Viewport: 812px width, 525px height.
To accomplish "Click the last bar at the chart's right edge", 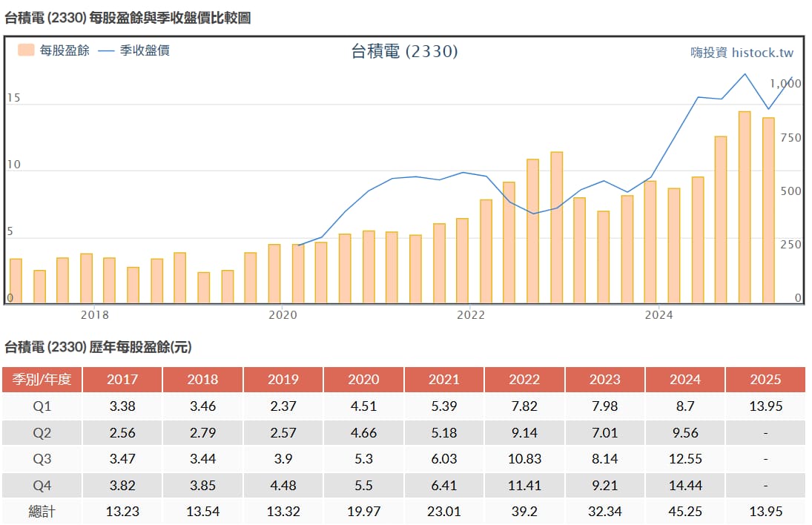I will (x=768, y=211).
